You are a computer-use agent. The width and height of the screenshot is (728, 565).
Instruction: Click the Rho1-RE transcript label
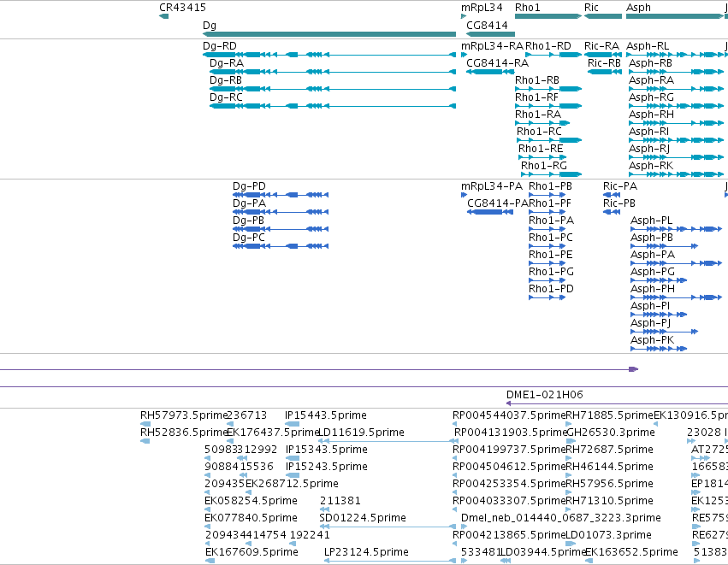(x=541, y=149)
